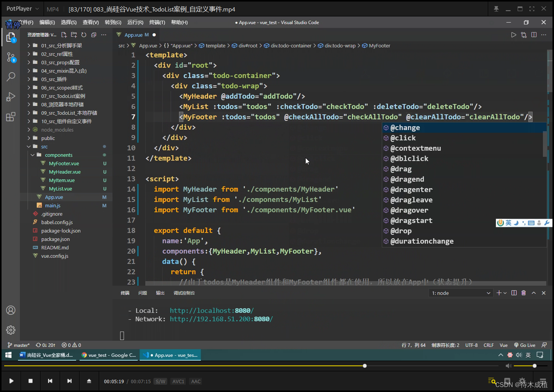Open the Accounts icon in activity bar
Image resolution: width=554 pixels, height=392 pixels.
coord(11,310)
